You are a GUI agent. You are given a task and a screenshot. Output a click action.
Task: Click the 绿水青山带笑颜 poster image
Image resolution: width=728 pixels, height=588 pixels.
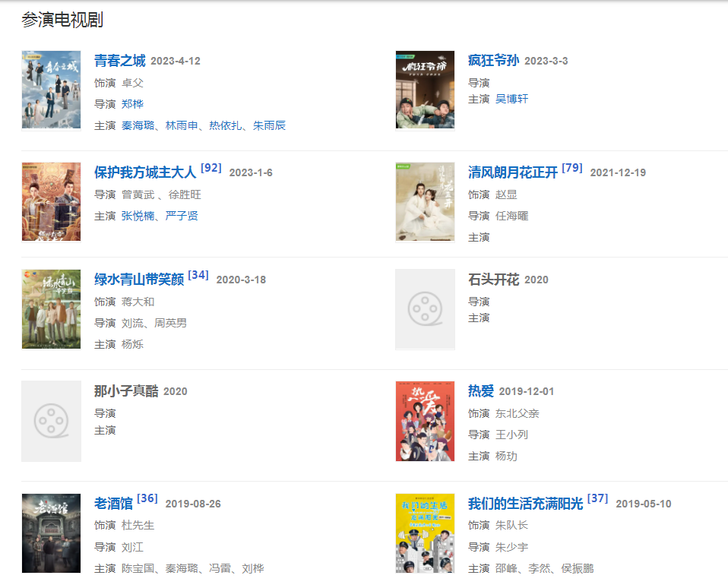51,309
